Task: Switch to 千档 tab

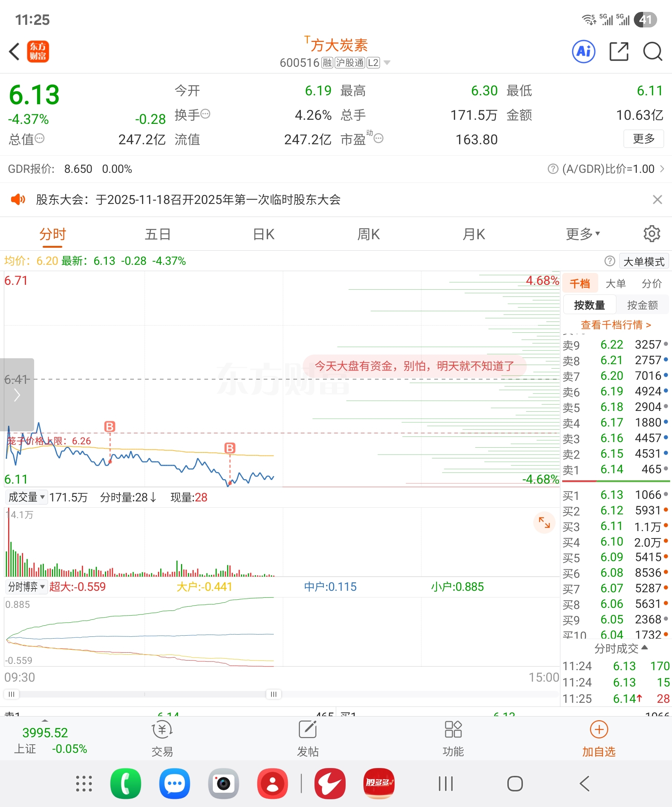Action: 580,284
